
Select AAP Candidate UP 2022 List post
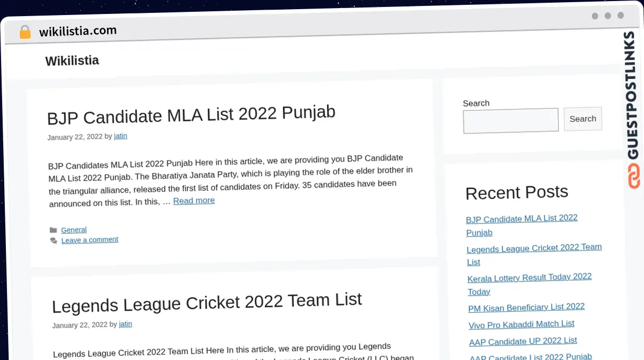(523, 341)
